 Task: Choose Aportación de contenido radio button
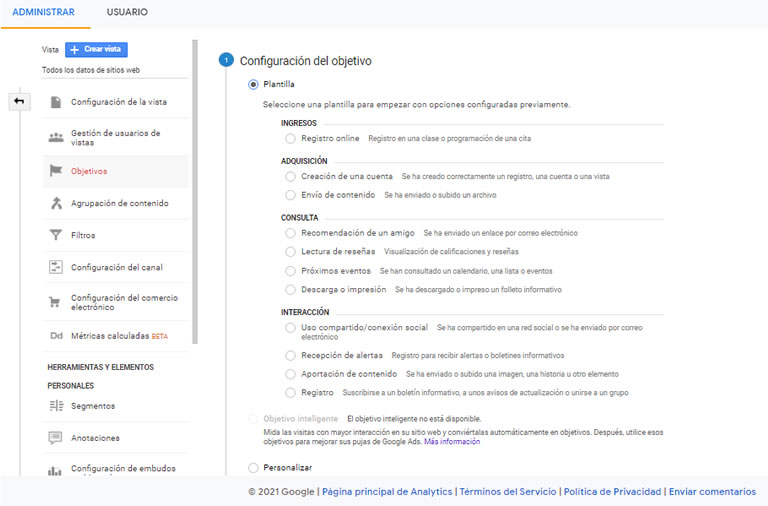point(290,374)
